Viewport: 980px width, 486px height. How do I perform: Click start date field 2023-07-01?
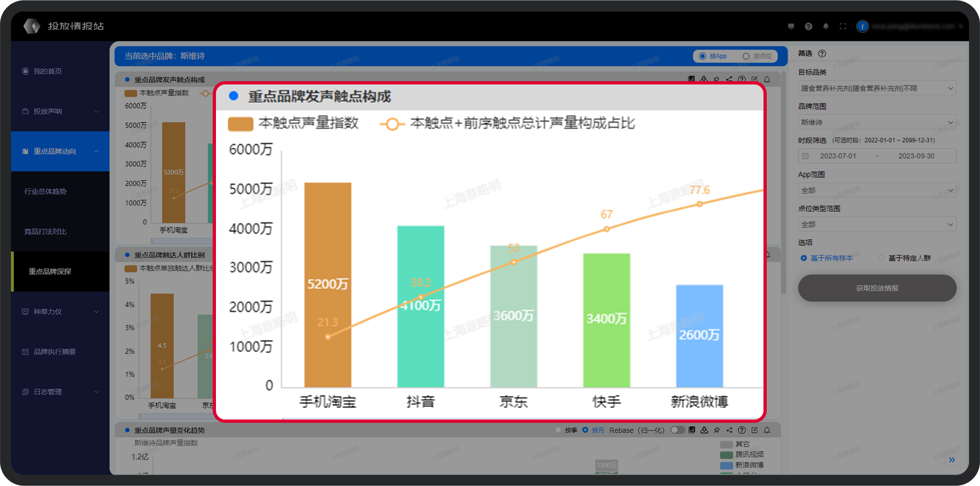click(838, 156)
